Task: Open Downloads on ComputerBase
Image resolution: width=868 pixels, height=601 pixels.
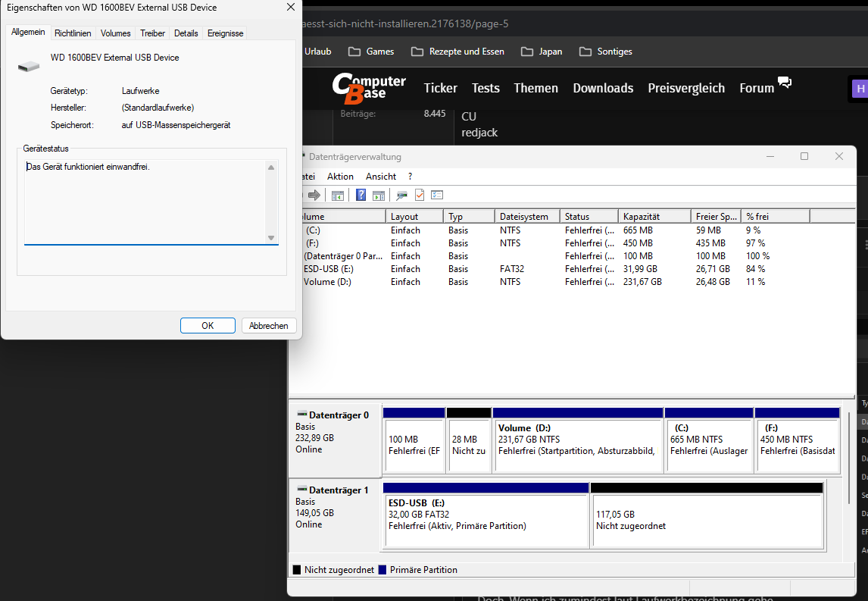Action: pos(603,88)
